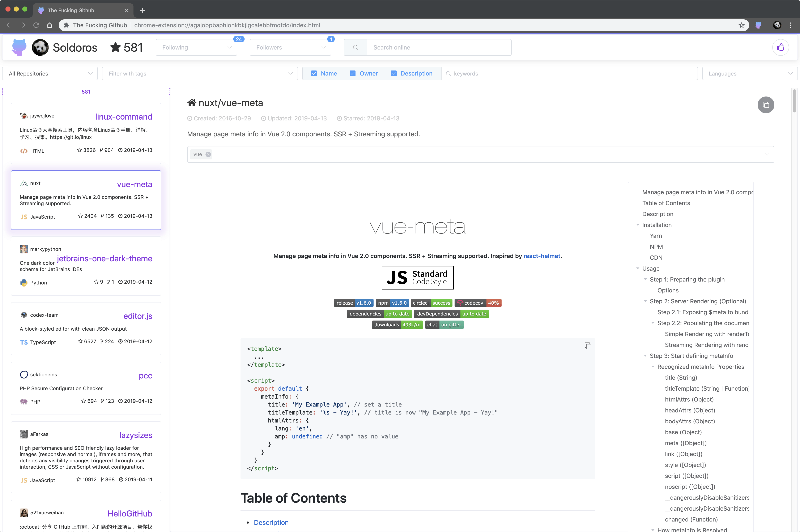Click the search magnifier icon button
This screenshot has height=532, width=800.
pos(355,47)
